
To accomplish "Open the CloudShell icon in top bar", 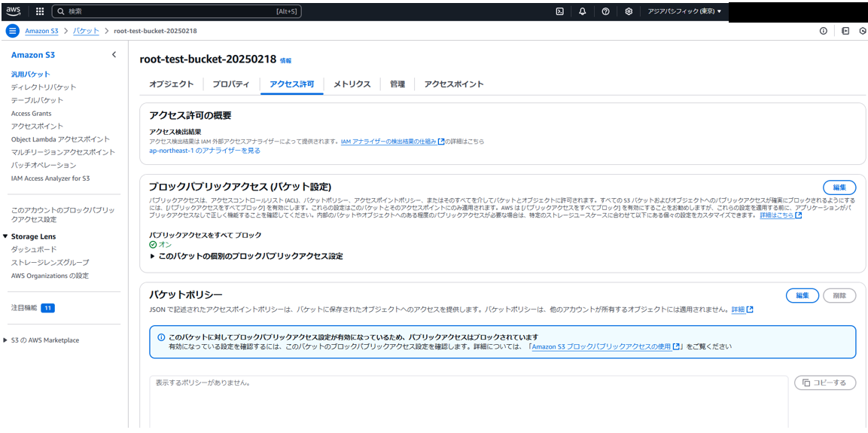I will click(x=559, y=11).
